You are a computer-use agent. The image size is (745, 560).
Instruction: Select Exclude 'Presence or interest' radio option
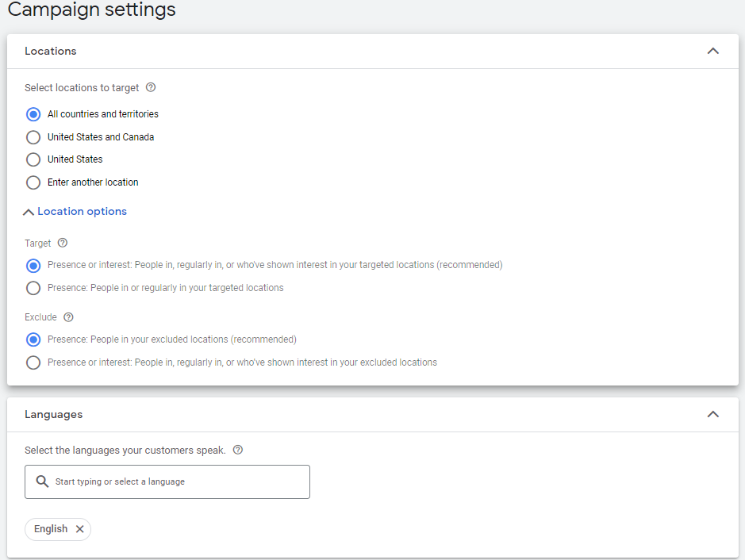(33, 362)
